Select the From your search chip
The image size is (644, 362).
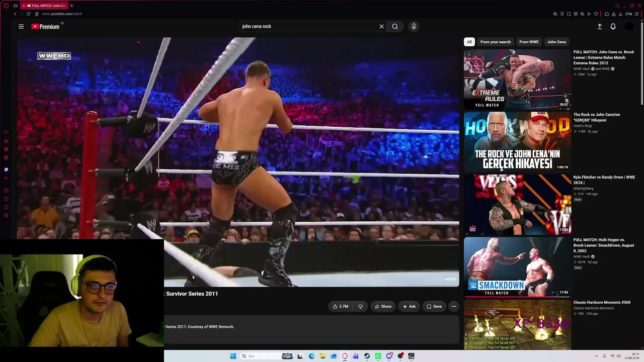496,42
